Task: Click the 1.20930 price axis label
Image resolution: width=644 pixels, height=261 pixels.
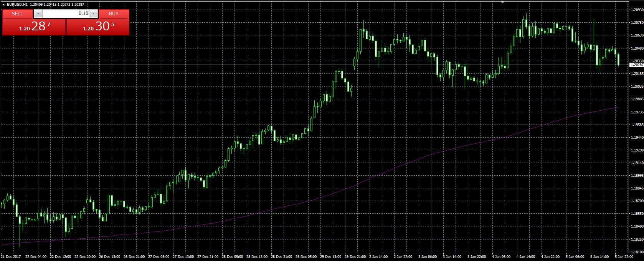Action: [637, 10]
